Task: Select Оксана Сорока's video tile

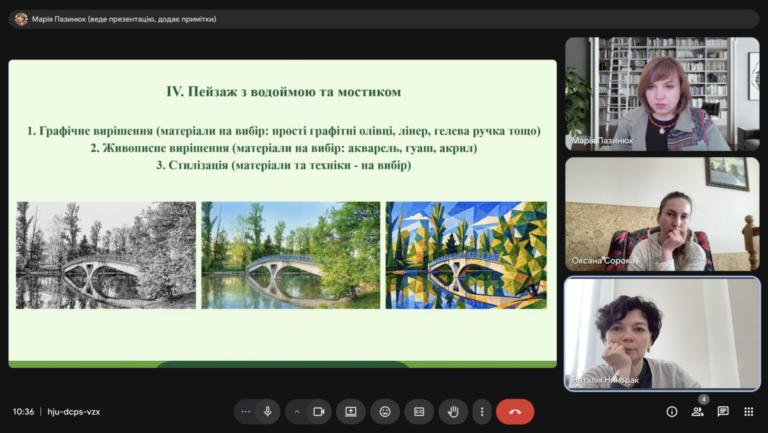Action: click(662, 214)
